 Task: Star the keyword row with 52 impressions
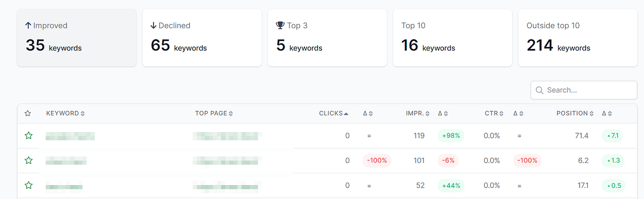(x=28, y=185)
